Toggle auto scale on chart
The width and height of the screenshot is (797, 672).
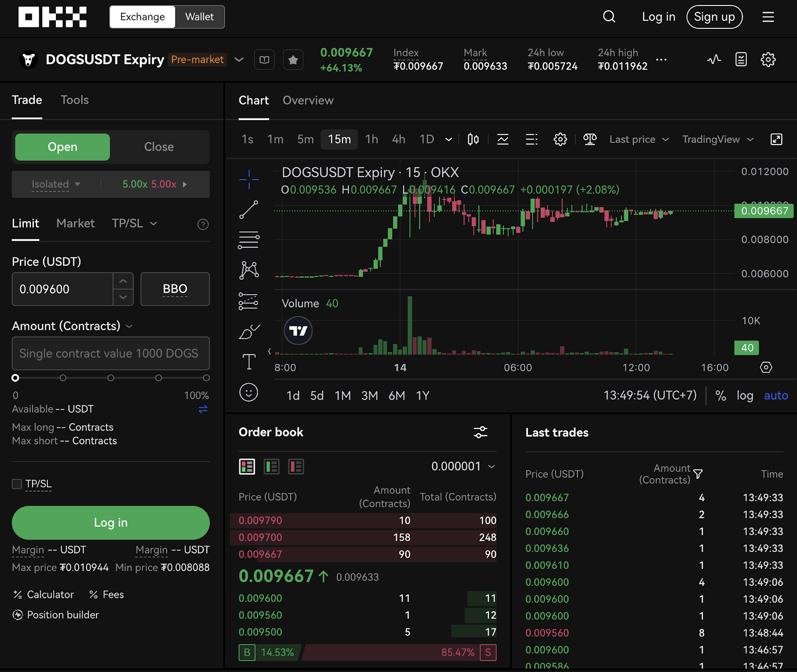pyautogui.click(x=776, y=396)
